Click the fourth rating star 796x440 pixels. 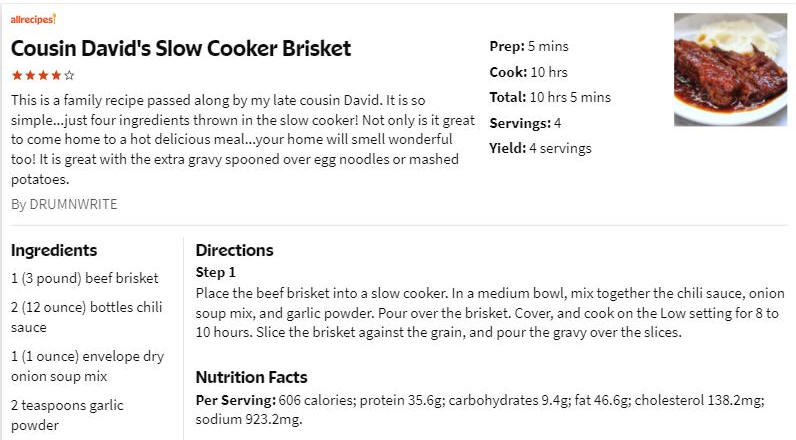point(56,76)
